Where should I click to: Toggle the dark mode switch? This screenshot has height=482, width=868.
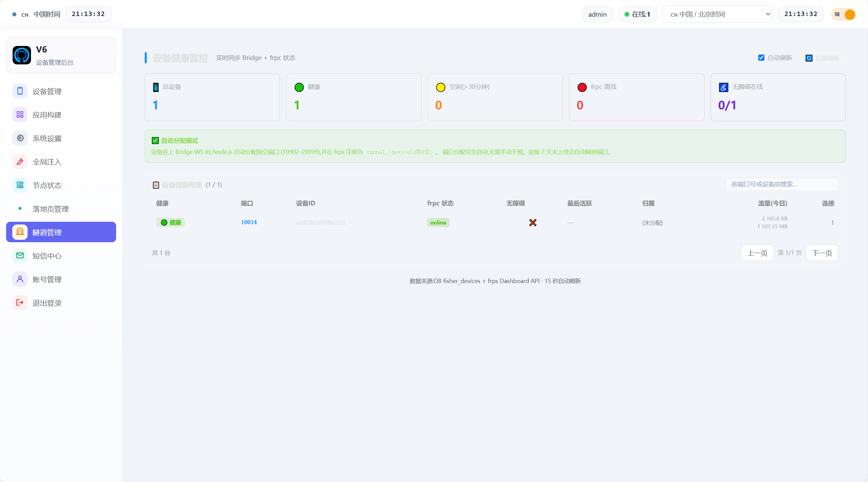point(843,14)
